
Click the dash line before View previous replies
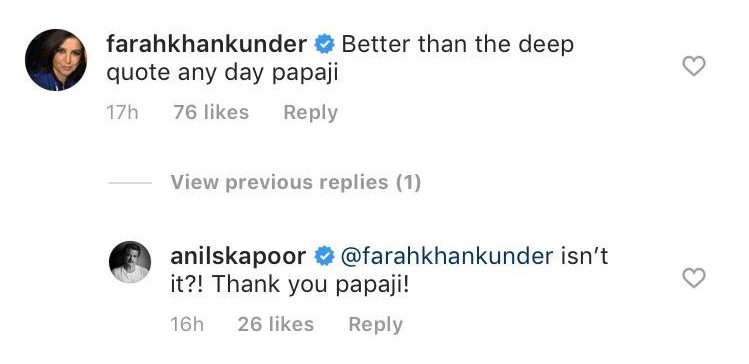pyautogui.click(x=130, y=182)
